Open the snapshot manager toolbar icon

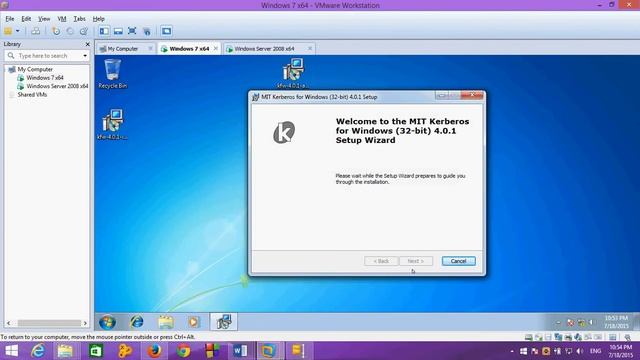[x=84, y=31]
